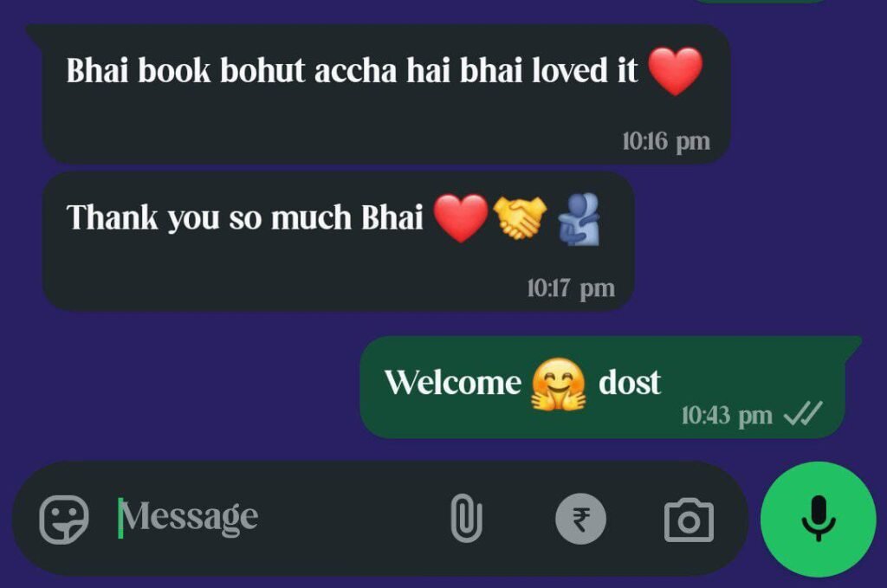
Task: Tap the word 'dost' in green bubble
Action: (629, 383)
